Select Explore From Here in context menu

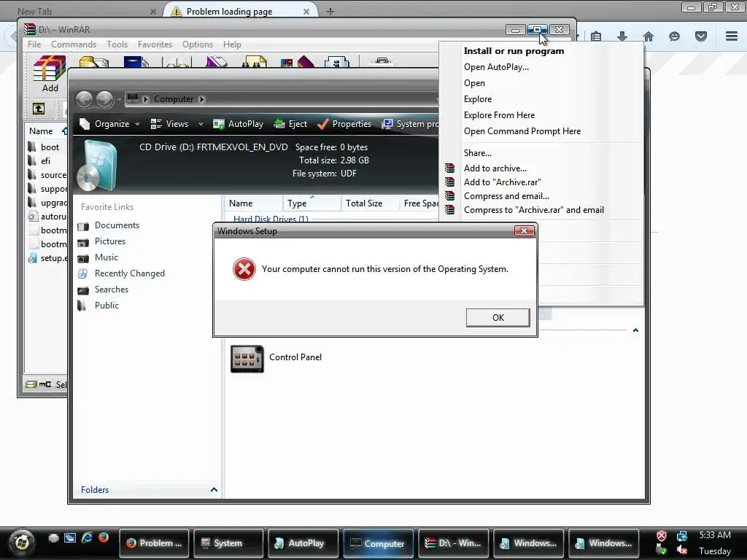pyautogui.click(x=542, y=115)
